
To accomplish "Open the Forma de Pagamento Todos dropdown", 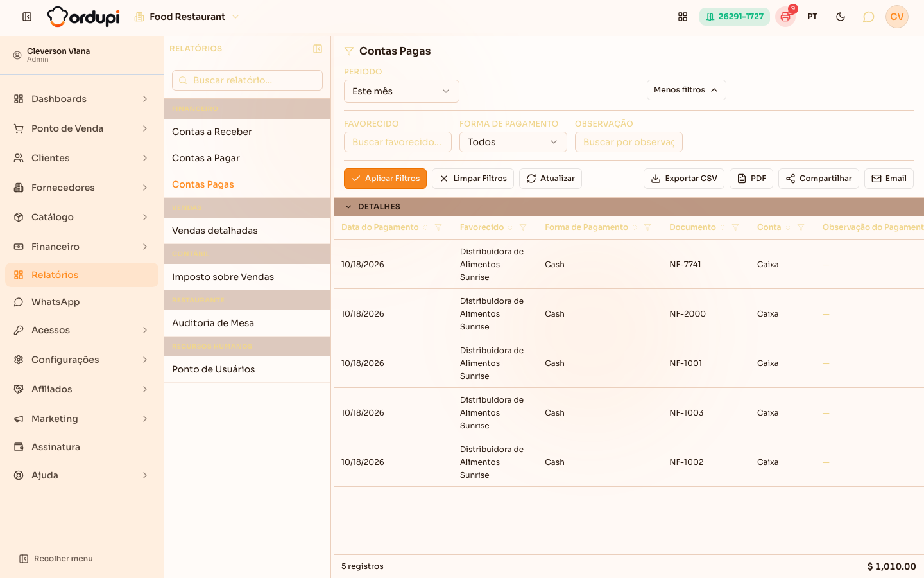I will click(513, 142).
